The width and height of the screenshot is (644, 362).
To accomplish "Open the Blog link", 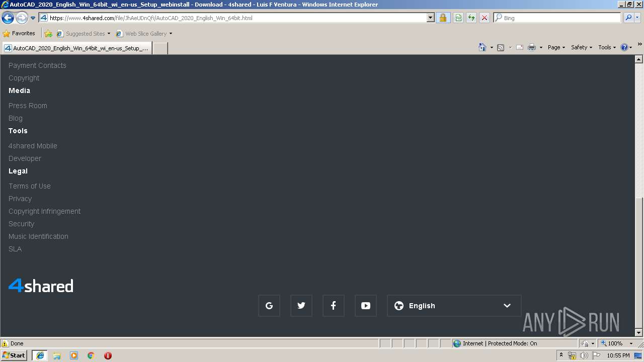I will coord(16,118).
